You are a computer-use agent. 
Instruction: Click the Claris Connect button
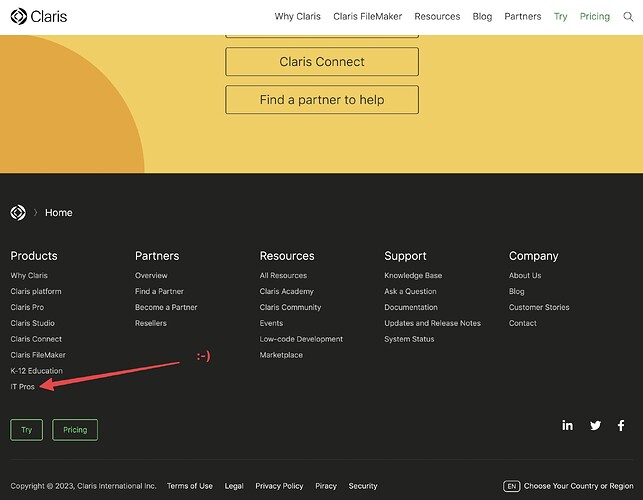(x=322, y=62)
